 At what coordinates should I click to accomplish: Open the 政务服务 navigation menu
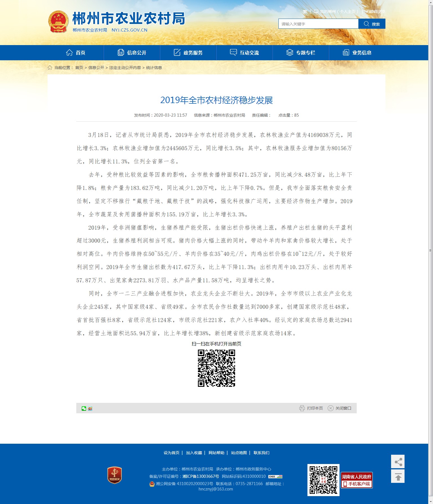[x=188, y=53]
